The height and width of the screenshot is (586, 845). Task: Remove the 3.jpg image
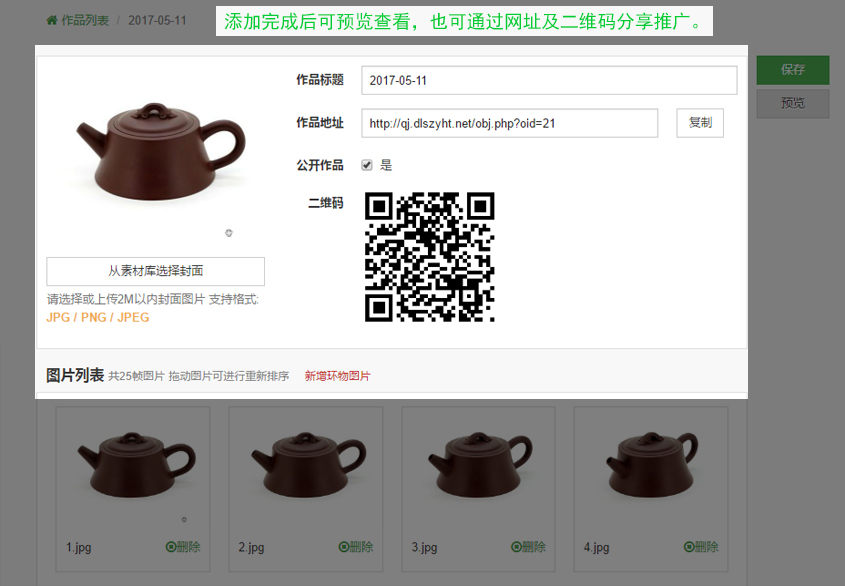[x=517, y=547]
